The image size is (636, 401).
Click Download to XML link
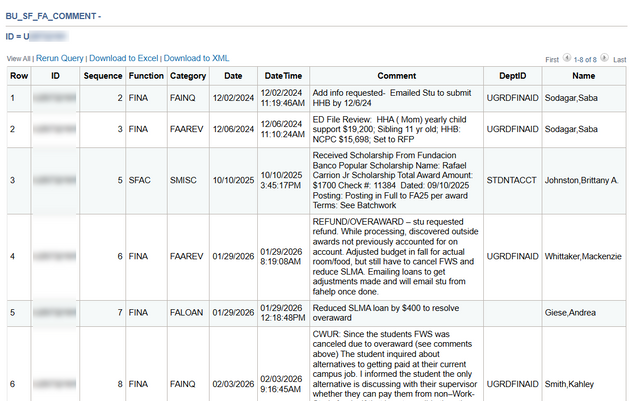tap(196, 58)
